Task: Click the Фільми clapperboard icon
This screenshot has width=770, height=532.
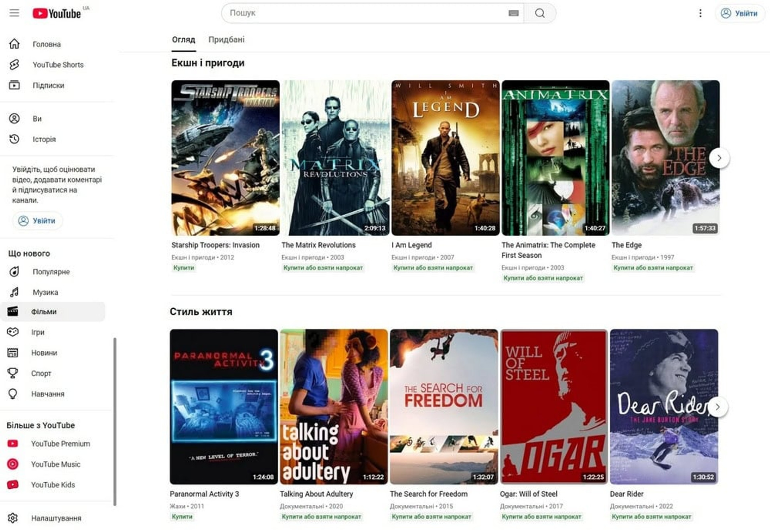Action: pos(13,311)
